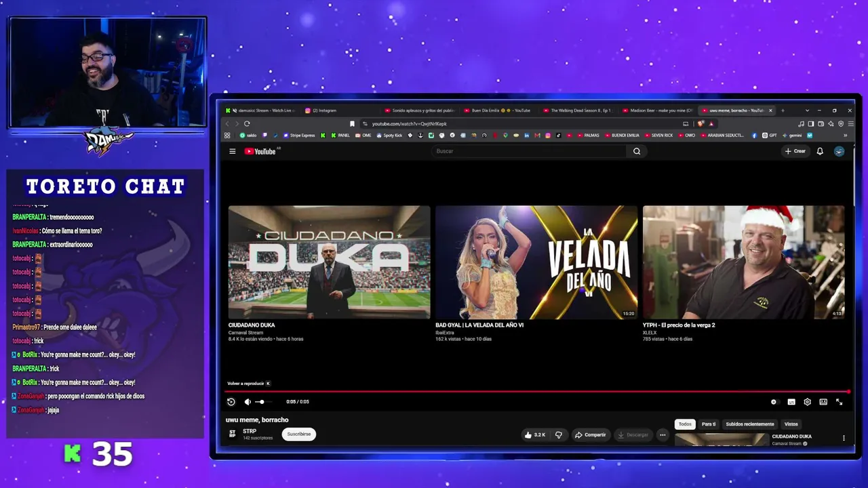868x488 pixels.
Task: Go to the YouTube home logo
Action: coord(261,151)
